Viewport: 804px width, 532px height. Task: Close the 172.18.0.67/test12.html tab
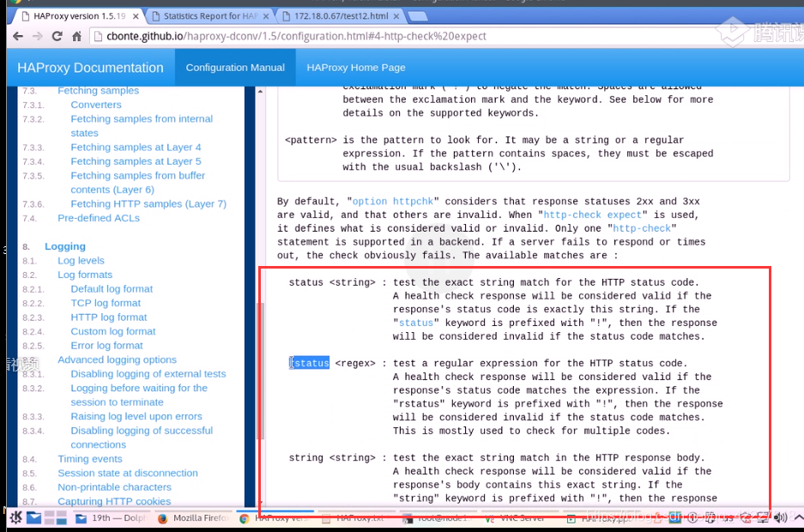pyautogui.click(x=396, y=16)
